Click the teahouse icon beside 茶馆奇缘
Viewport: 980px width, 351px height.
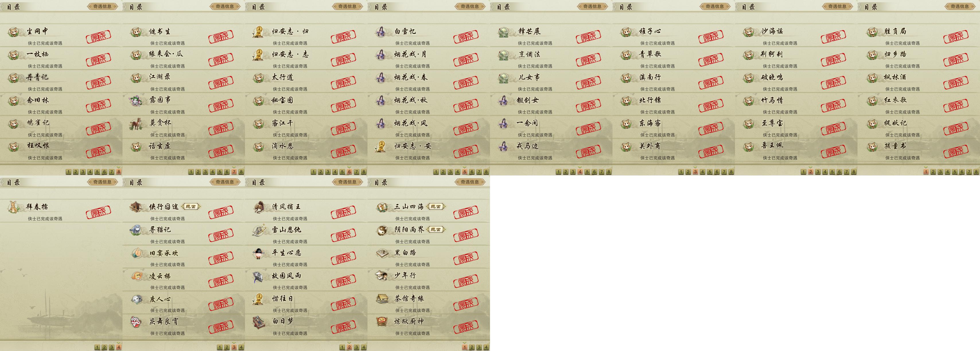[382, 299]
